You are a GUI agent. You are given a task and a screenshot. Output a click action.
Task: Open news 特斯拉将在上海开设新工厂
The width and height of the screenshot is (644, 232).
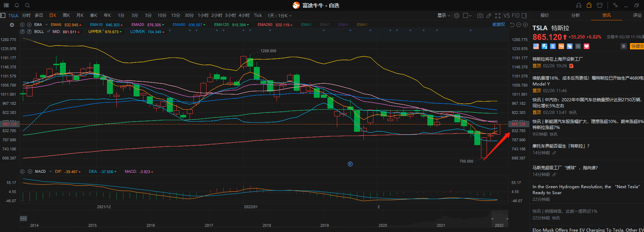click(x=557, y=59)
